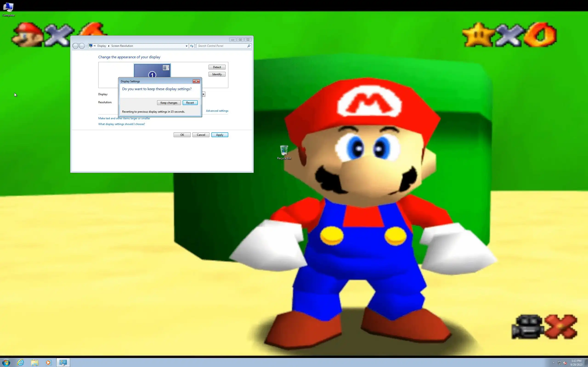Expand the address bar history dropdown
Image resolution: width=588 pixels, height=367 pixels.
(x=186, y=46)
